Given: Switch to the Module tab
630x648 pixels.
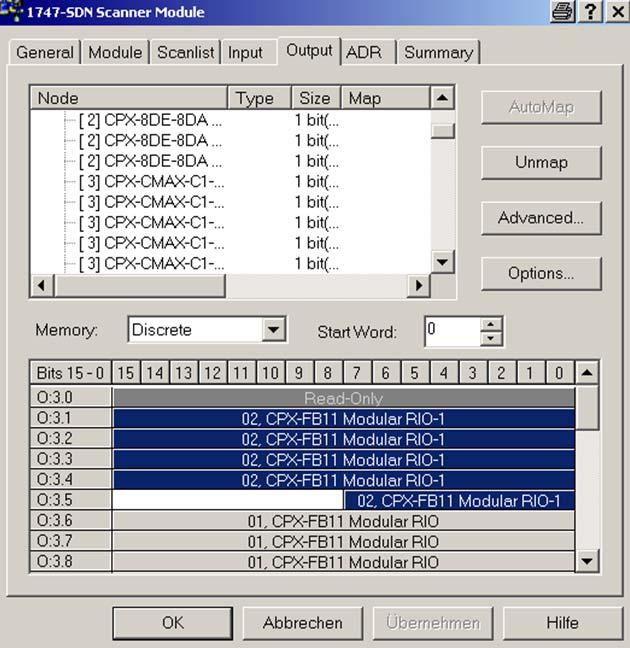Looking at the screenshot, I should pos(115,52).
